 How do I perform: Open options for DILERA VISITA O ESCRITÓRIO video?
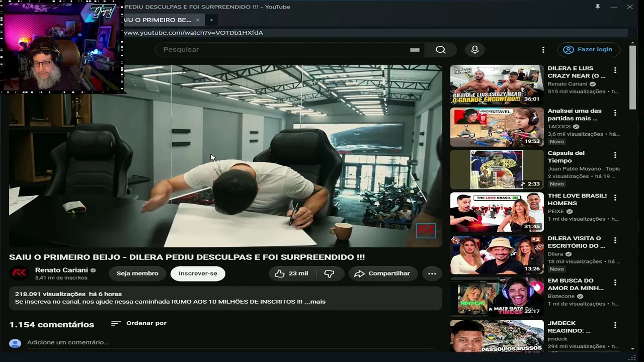coord(615,240)
